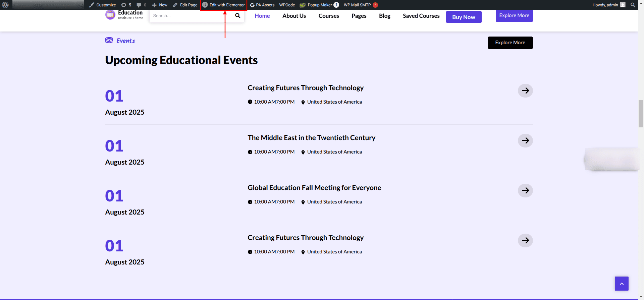644x300 pixels.
Task: Click United States of America under Middle East event
Action: (334, 152)
